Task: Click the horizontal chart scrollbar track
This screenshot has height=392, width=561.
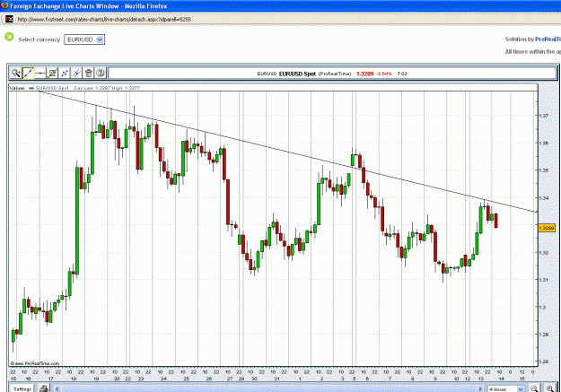Action: click(268, 388)
